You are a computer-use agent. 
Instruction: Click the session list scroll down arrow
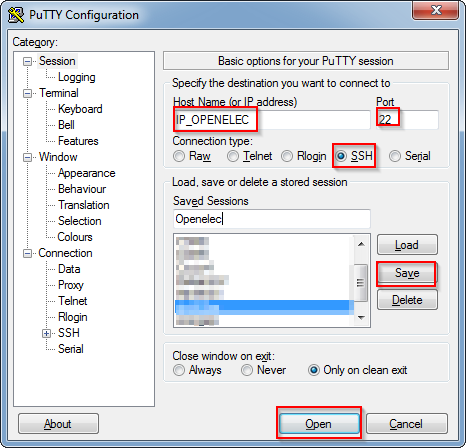[x=361, y=317]
